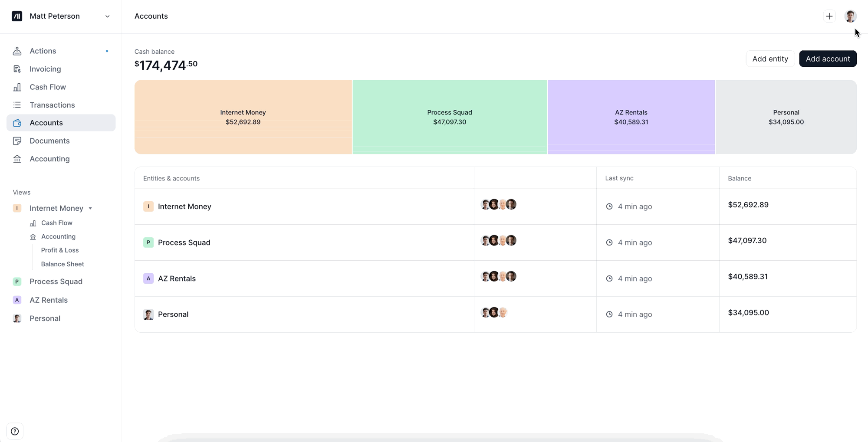Open the help question mark icon
868x442 pixels.
pyautogui.click(x=15, y=431)
